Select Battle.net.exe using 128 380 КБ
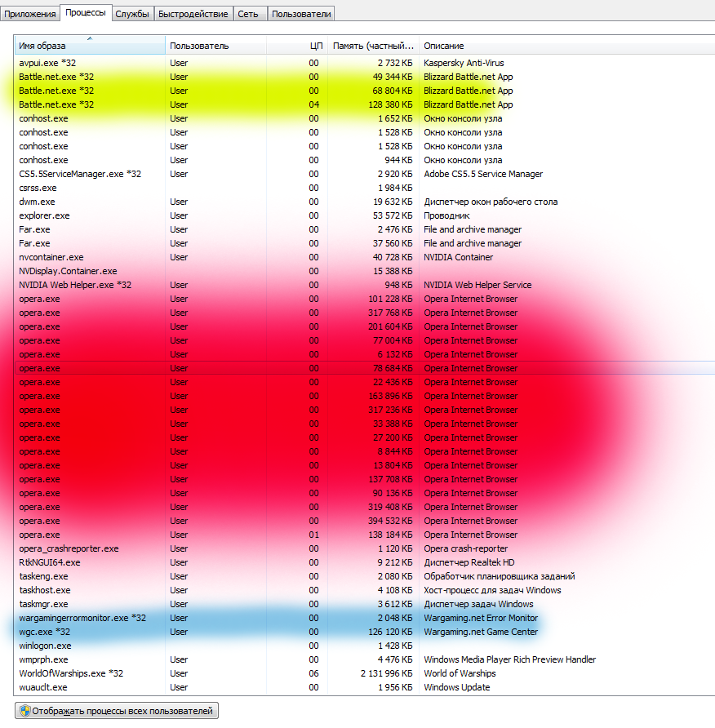Image resolution: width=715 pixels, height=728 pixels. [x=365, y=105]
